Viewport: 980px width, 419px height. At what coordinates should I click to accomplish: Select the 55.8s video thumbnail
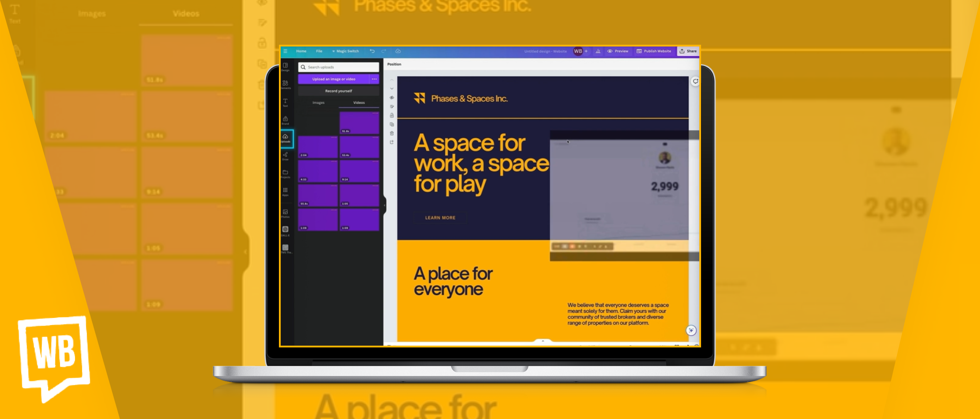coord(318,195)
